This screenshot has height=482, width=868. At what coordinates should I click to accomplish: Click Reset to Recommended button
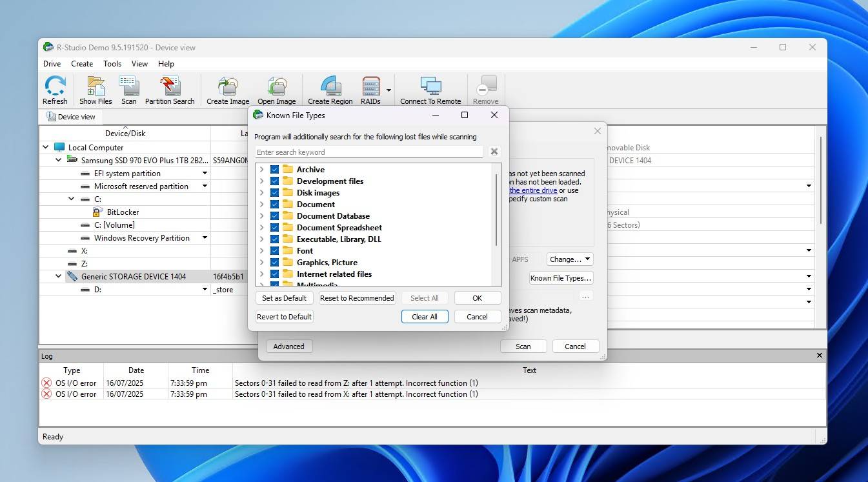(x=357, y=297)
